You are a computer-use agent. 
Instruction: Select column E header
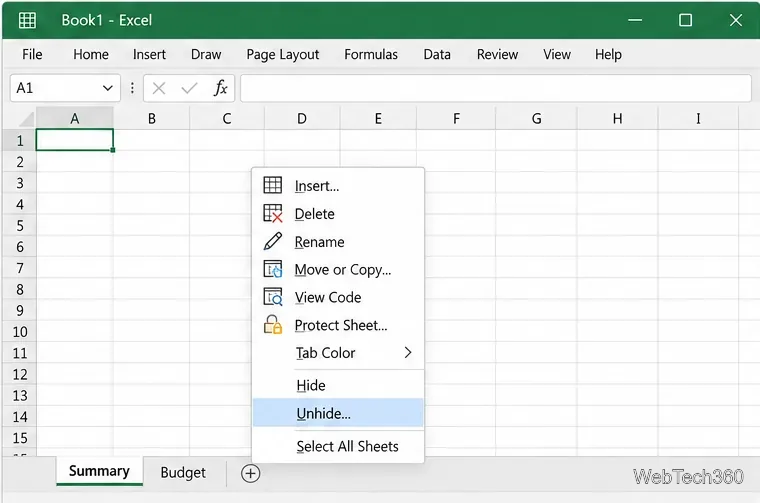(x=378, y=119)
